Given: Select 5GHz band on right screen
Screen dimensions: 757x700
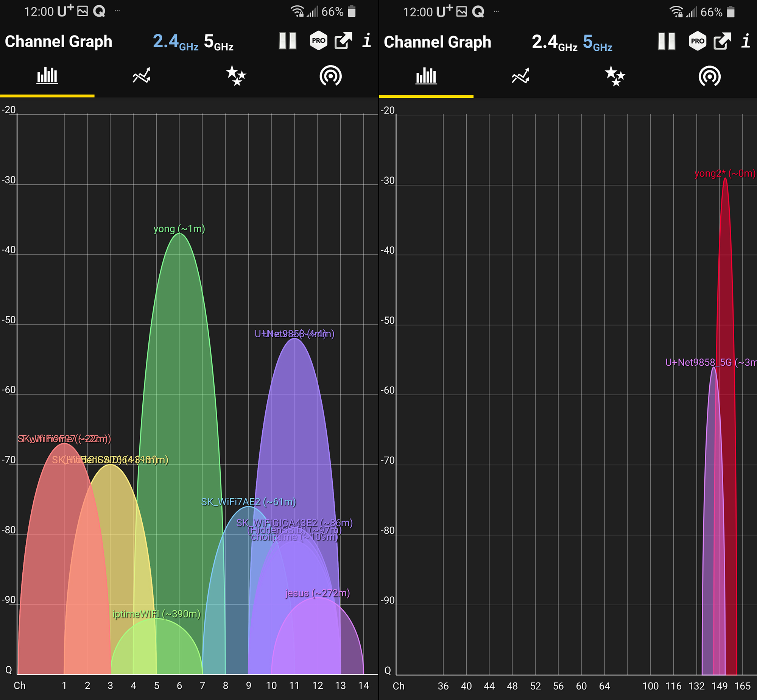Looking at the screenshot, I should 598,42.
